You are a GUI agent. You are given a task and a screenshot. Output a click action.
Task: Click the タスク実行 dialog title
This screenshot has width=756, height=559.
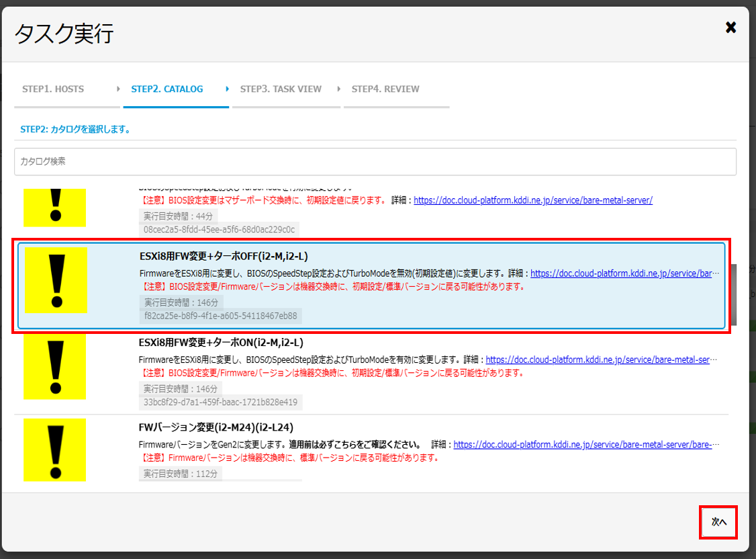(x=64, y=34)
